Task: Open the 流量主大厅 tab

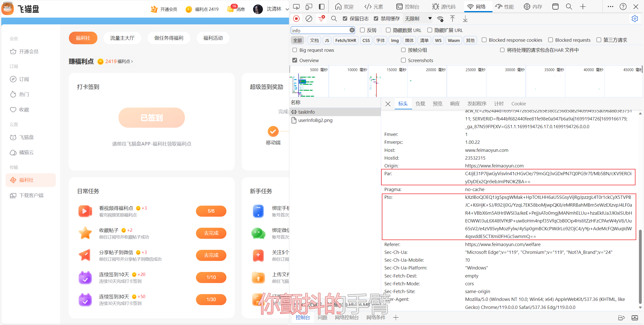Action: point(122,38)
